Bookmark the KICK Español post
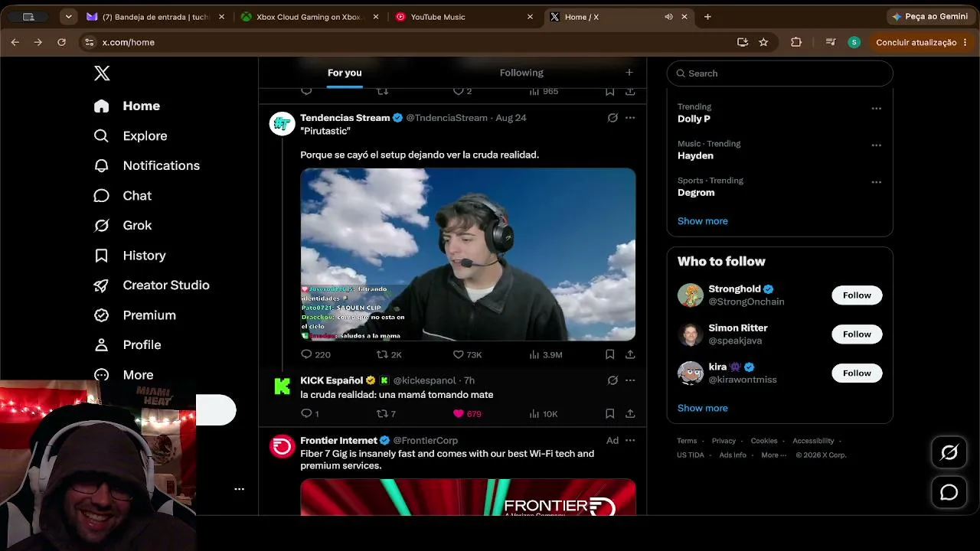 pos(610,414)
